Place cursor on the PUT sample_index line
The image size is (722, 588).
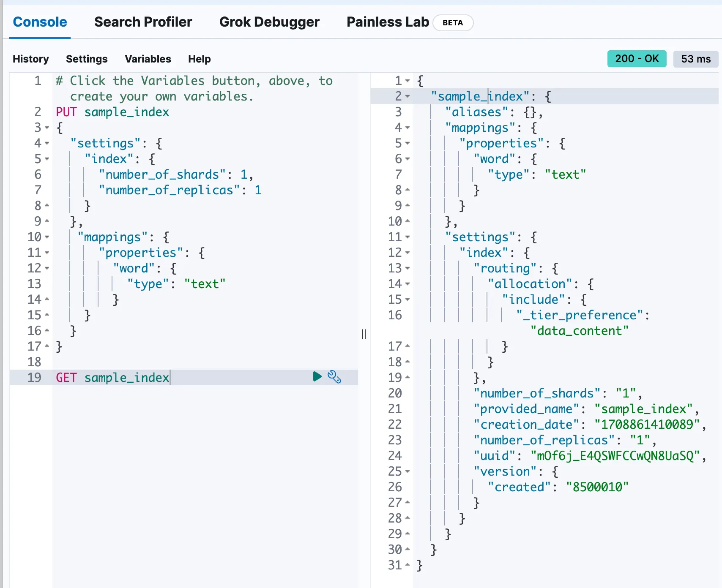coord(127,112)
